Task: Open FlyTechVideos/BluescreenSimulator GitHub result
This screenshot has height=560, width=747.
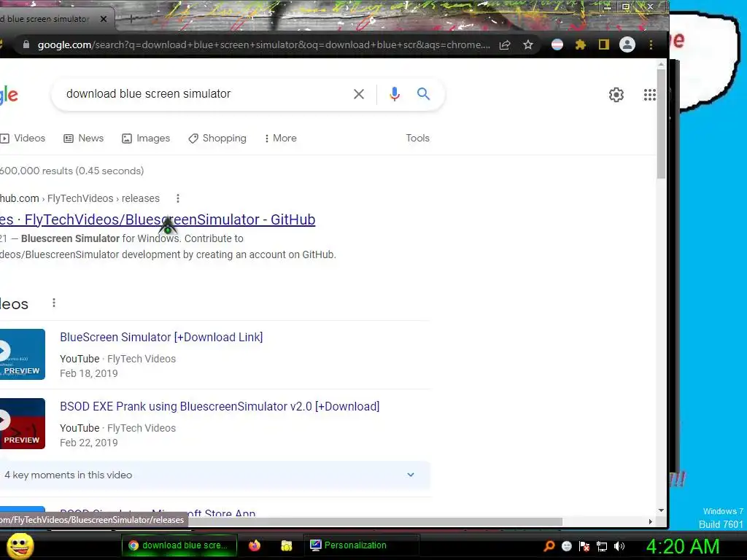Action: 158,219
